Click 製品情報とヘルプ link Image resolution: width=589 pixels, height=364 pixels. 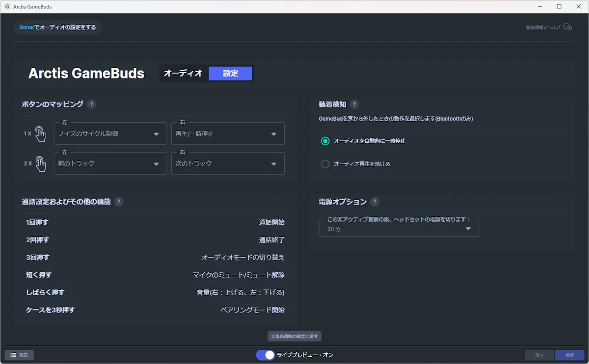point(543,27)
